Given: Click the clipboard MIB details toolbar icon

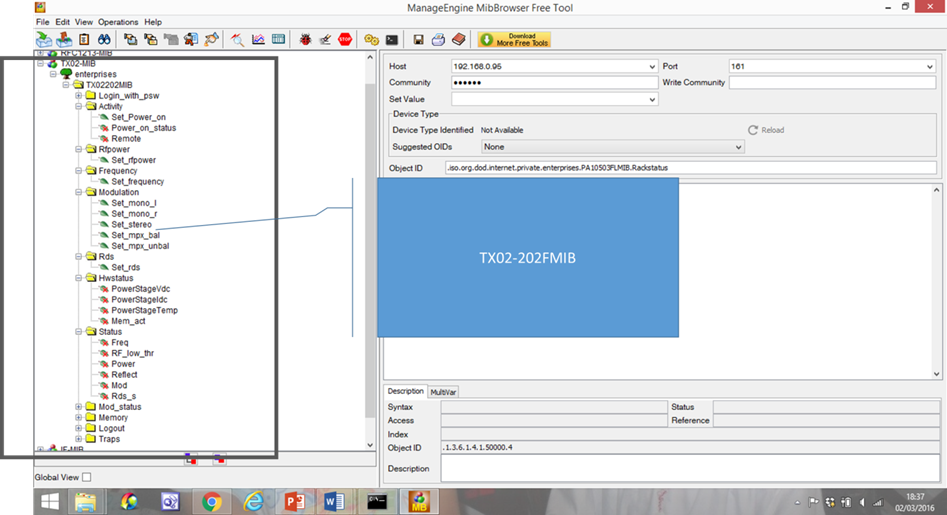Looking at the screenshot, I should pos(85,40).
